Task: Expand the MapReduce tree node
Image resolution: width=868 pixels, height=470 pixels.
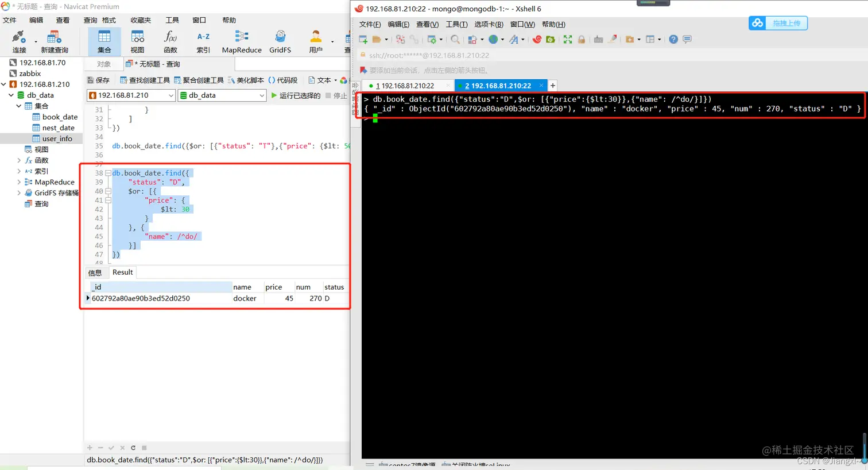Action: [x=18, y=182]
